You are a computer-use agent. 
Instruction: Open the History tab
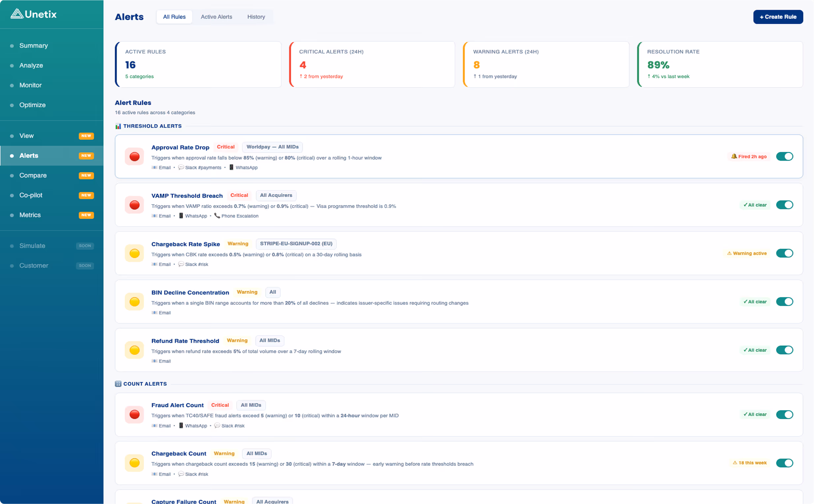(x=256, y=17)
